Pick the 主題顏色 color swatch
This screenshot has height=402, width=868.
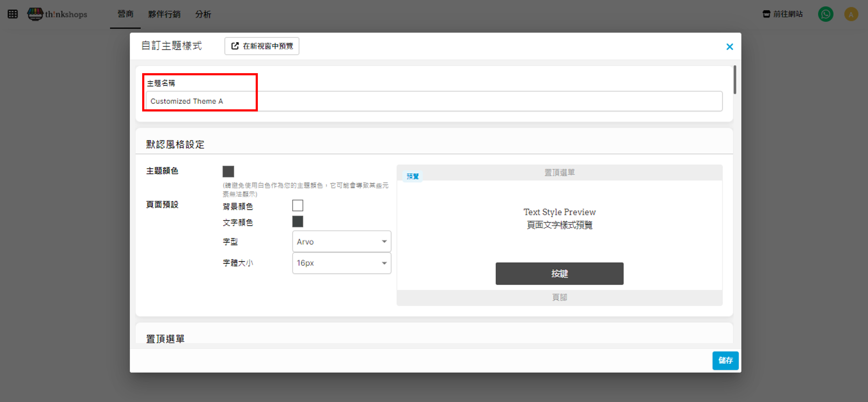click(228, 171)
